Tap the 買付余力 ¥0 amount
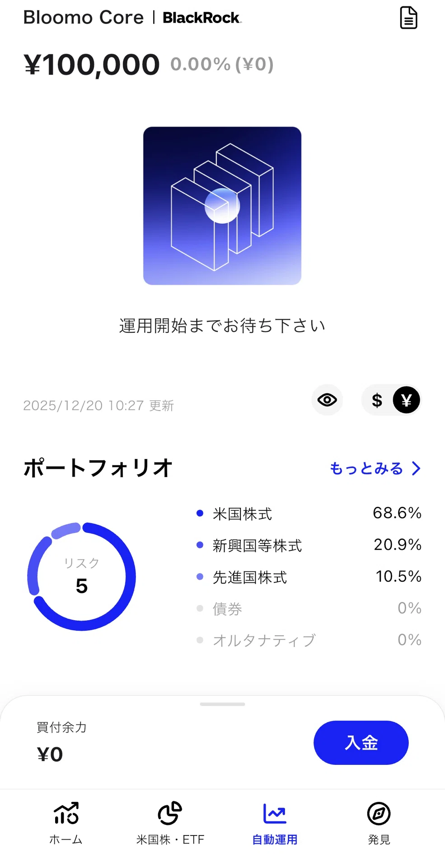Screen dimensions: 445x868 coord(50,755)
